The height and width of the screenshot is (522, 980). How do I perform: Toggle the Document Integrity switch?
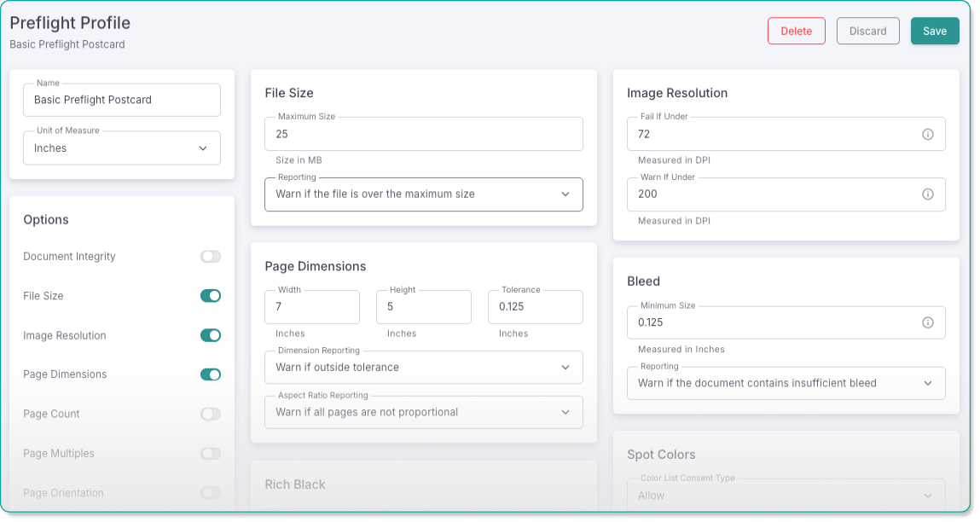(211, 257)
